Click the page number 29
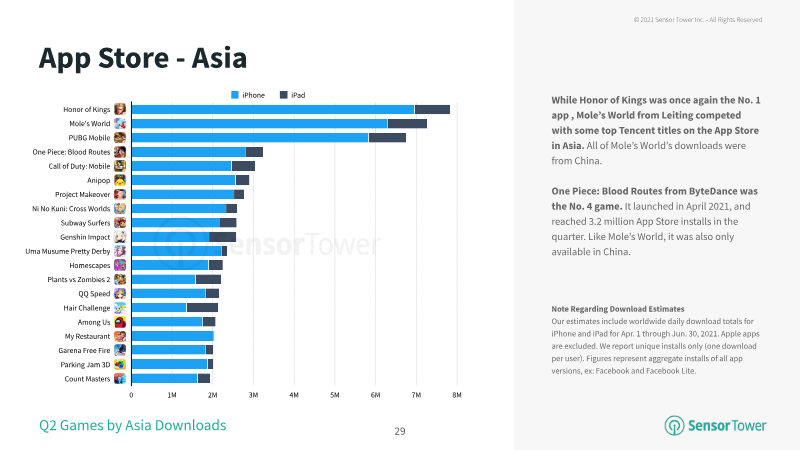 point(400,432)
